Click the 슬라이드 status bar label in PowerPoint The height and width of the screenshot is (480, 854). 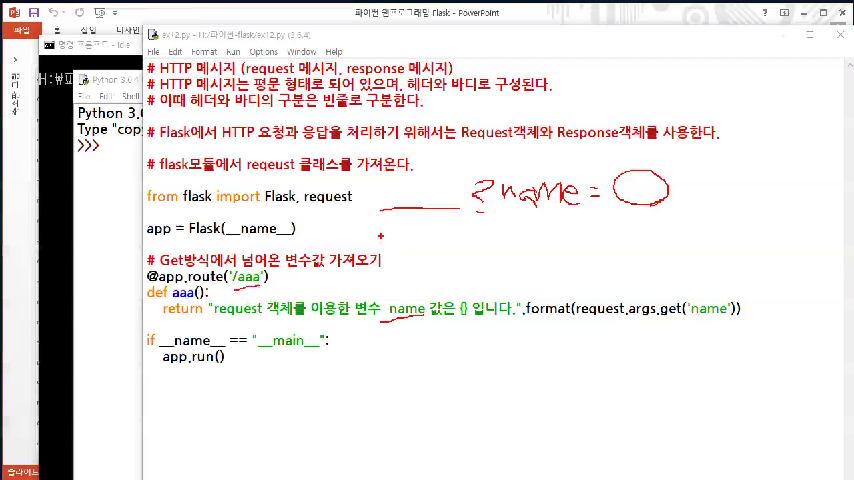pos(22,472)
